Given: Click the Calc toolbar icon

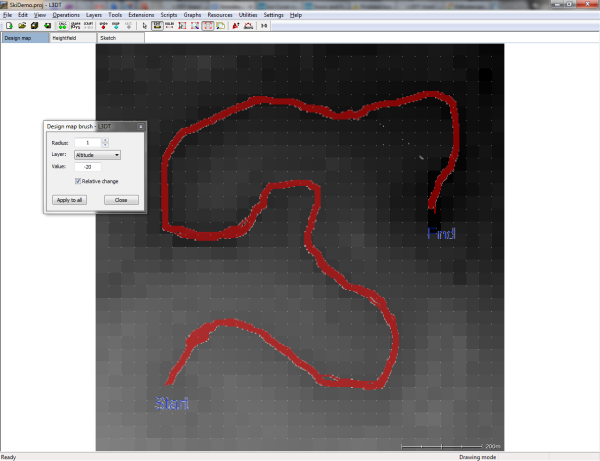Looking at the screenshot, I should tap(62, 25).
